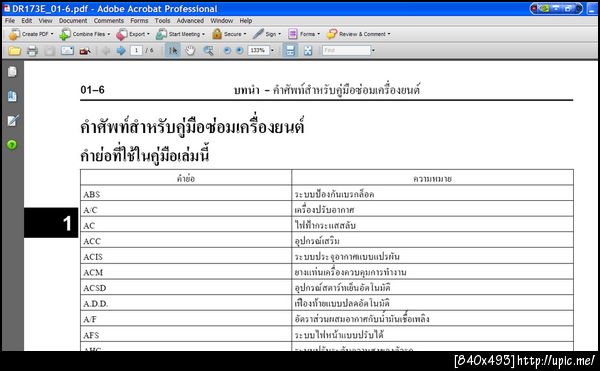600x371 pixels.
Task: Click the 133% zoom value field
Action: coord(259,50)
